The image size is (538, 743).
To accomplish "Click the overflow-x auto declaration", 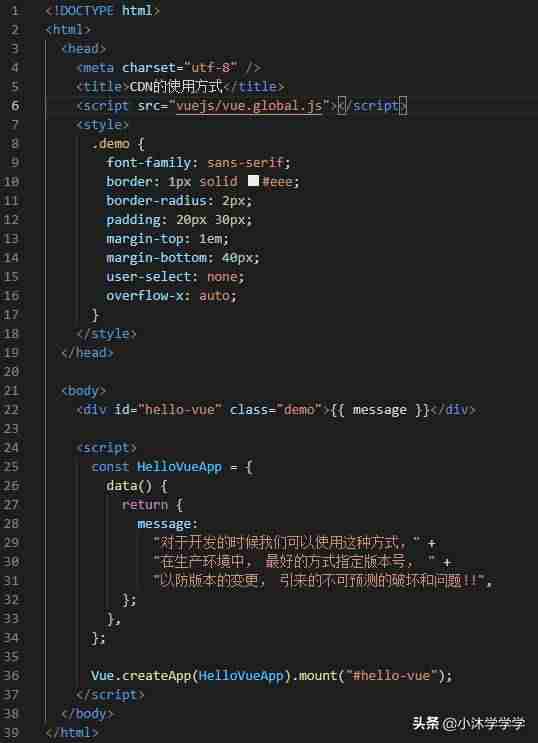I will [x=171, y=296].
